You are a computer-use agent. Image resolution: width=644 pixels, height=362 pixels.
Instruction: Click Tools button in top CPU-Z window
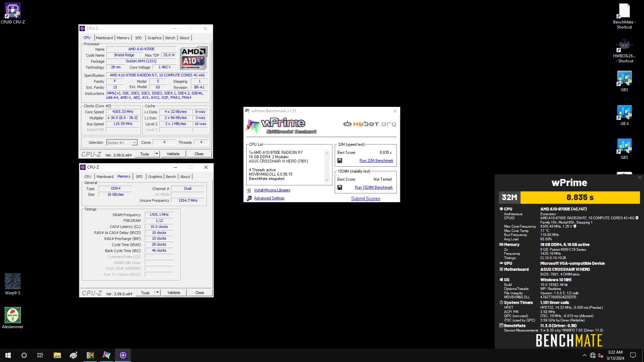pos(145,154)
